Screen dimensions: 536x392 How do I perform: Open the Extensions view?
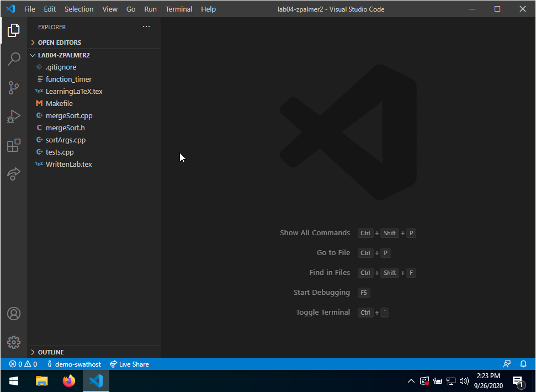tap(13, 145)
